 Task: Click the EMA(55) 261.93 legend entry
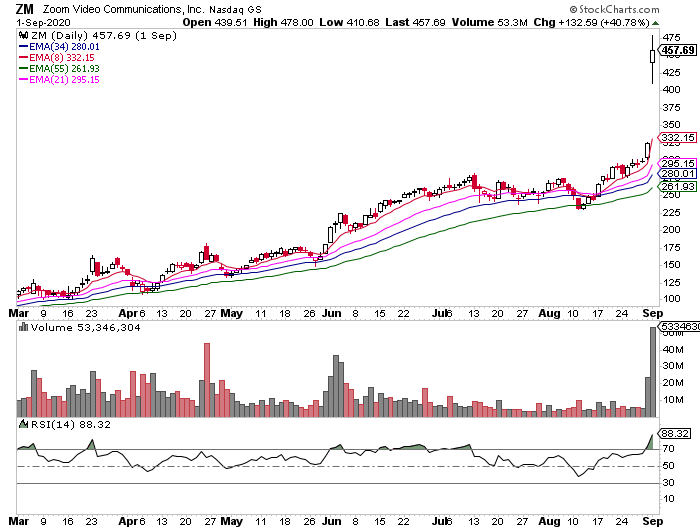pos(64,69)
